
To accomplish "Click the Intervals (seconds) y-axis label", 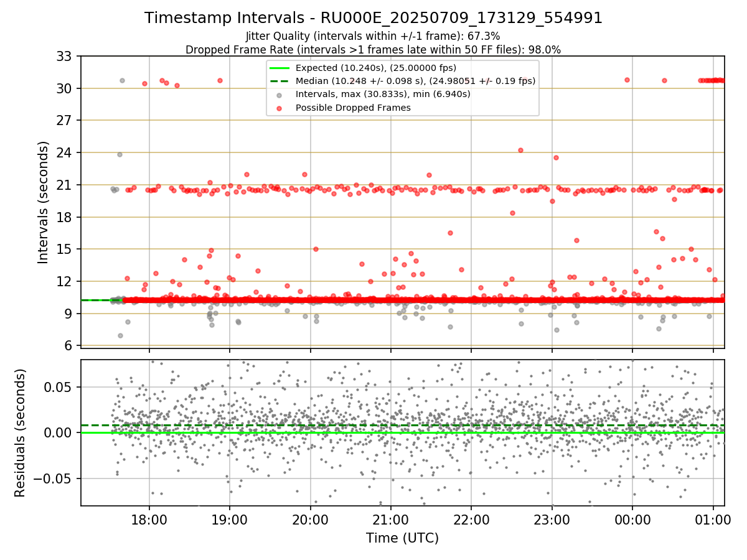I will pyautogui.click(x=44, y=202).
